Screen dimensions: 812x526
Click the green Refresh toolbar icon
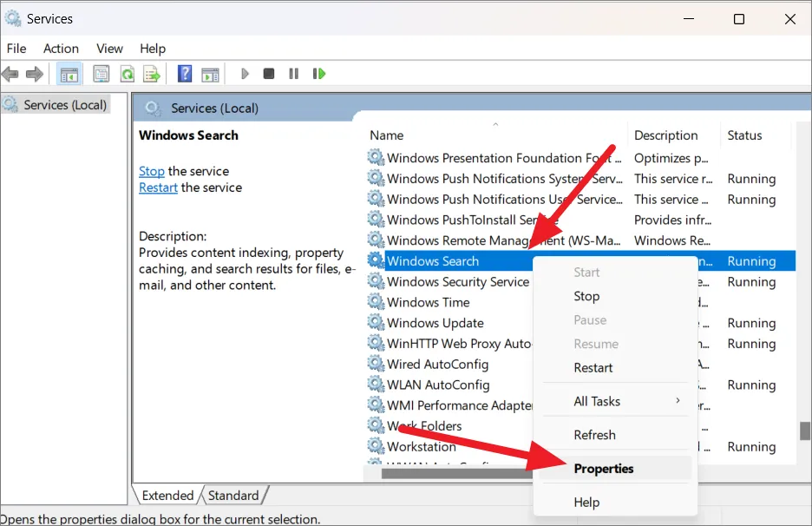127,75
